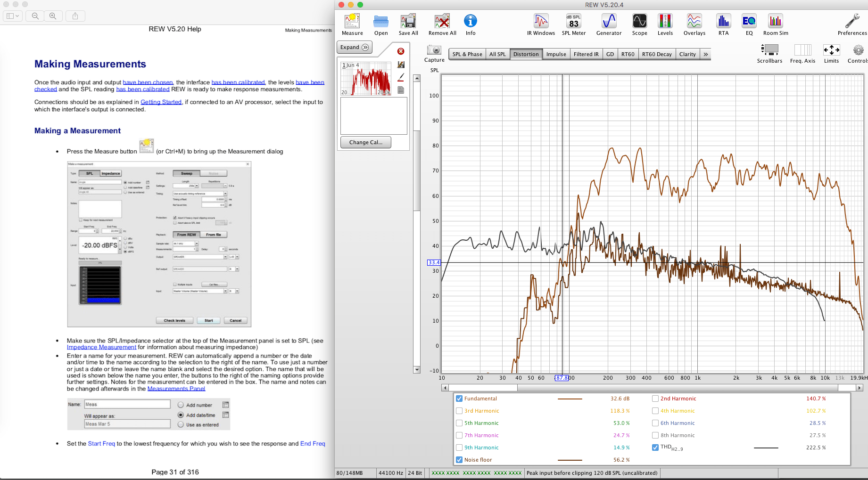This screenshot has width=868, height=480.
Task: Toggle the Fundamental trace checkbox
Action: pos(459,399)
